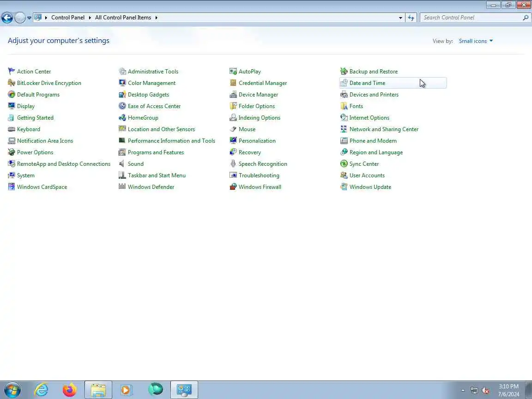Go back with the Back arrow button
This screenshot has height=399, width=532.
7,18
